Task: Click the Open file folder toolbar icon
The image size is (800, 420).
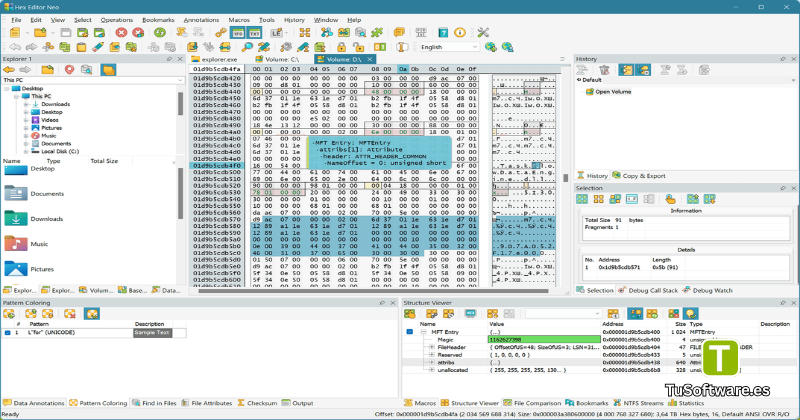Action: [40, 33]
